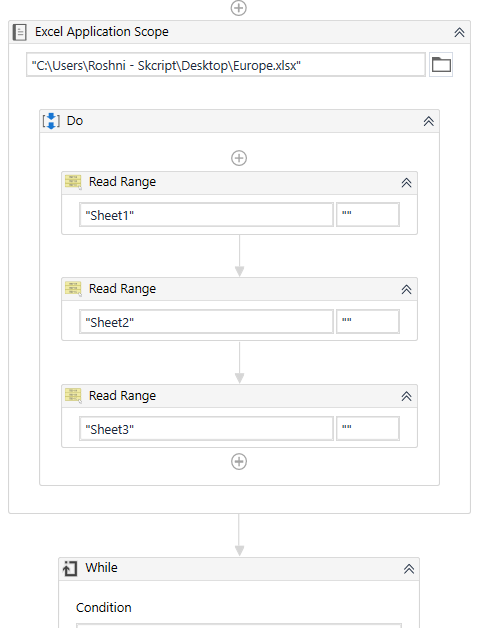Collapse the Do sequence container
Screen dimensions: 480x628
point(429,121)
